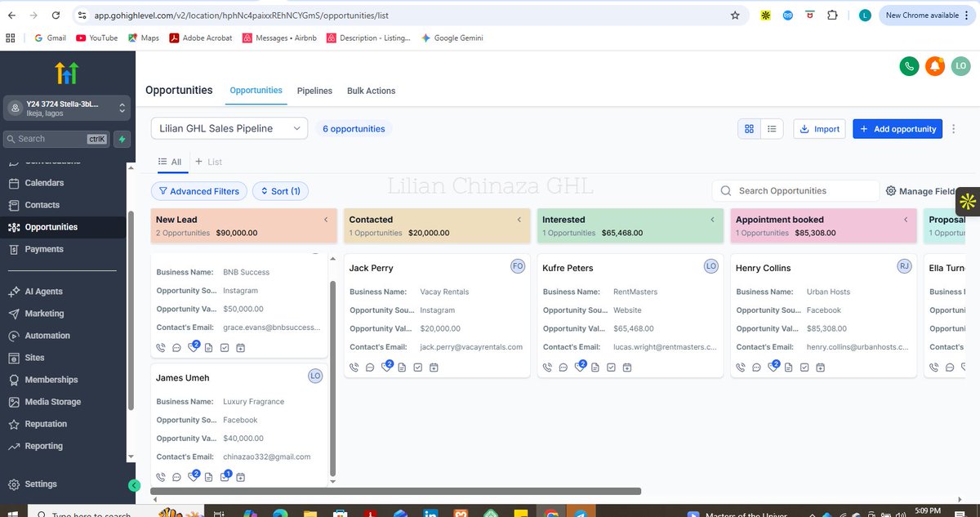This screenshot has height=517, width=980.
Task: Click the green phone dialer icon
Action: (909, 66)
